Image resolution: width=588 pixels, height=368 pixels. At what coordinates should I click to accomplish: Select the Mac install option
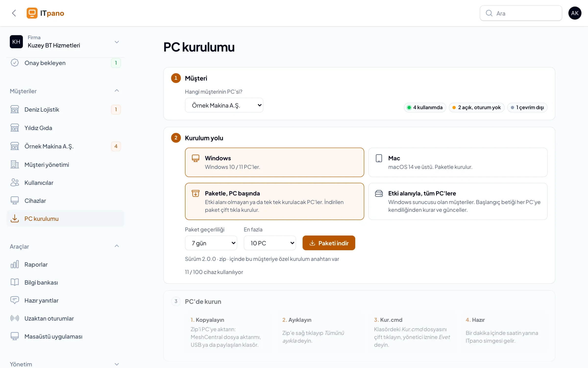tap(458, 162)
